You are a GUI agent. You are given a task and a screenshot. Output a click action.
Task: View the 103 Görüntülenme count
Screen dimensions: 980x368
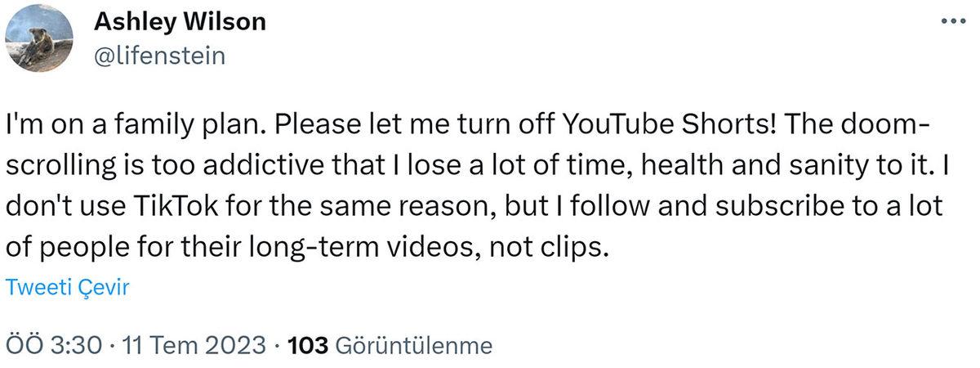pyautogui.click(x=390, y=345)
